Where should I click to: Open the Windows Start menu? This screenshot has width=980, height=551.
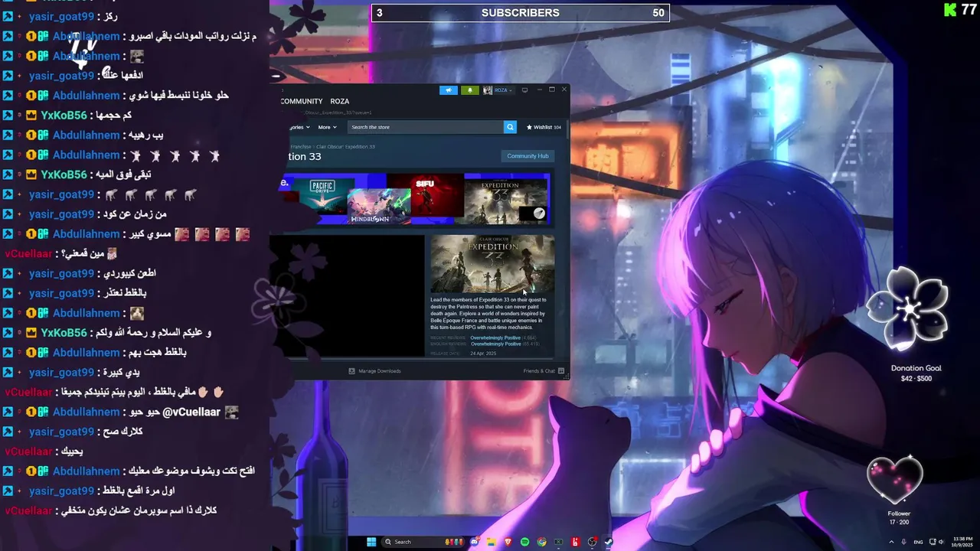click(x=371, y=542)
